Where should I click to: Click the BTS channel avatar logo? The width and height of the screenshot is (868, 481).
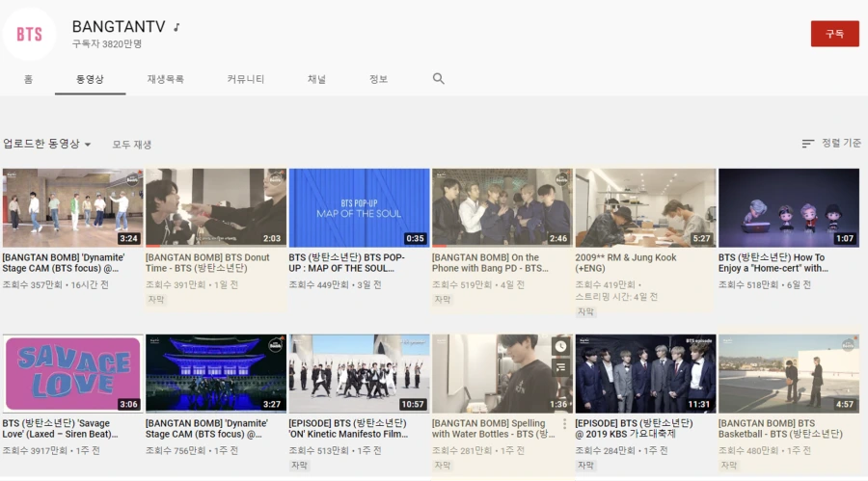pyautogui.click(x=29, y=34)
